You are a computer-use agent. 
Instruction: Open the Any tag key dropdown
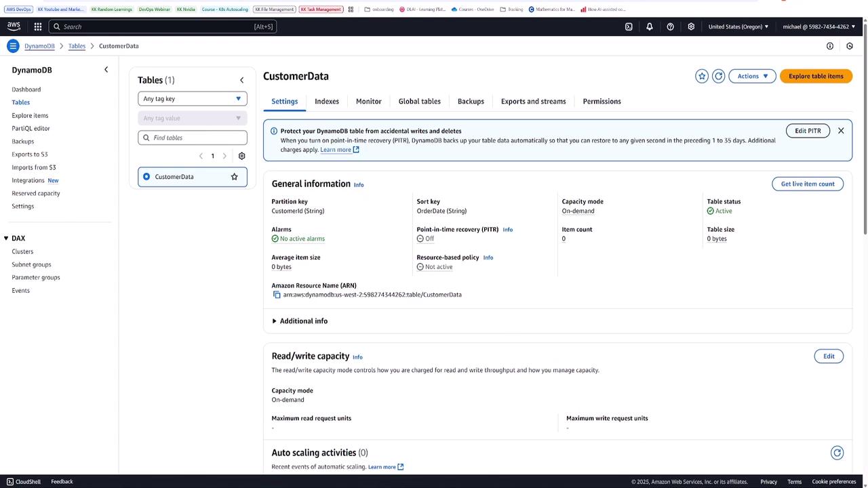click(x=193, y=99)
